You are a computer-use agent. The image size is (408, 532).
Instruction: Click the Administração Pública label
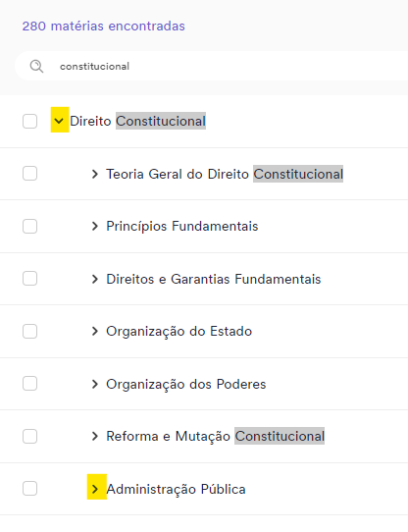tap(176, 489)
